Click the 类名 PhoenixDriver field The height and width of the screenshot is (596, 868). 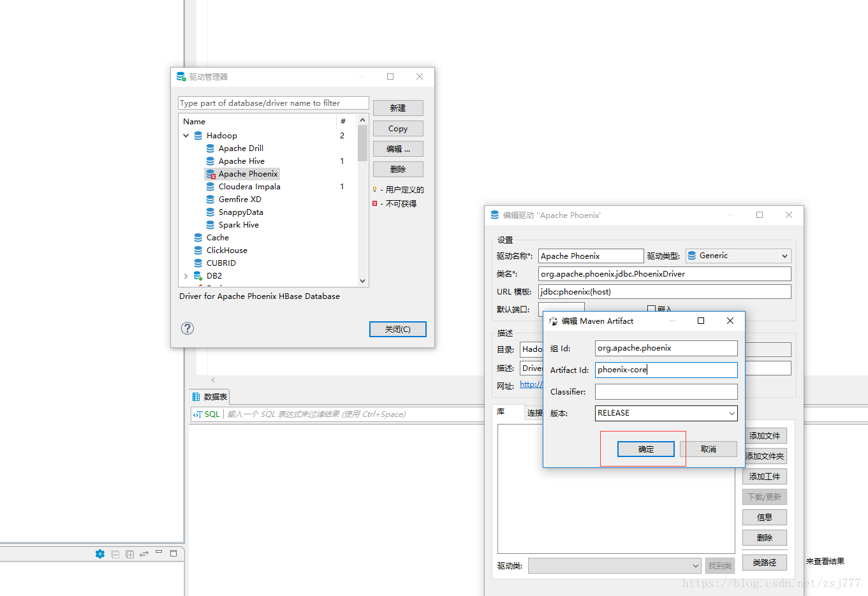pos(665,273)
